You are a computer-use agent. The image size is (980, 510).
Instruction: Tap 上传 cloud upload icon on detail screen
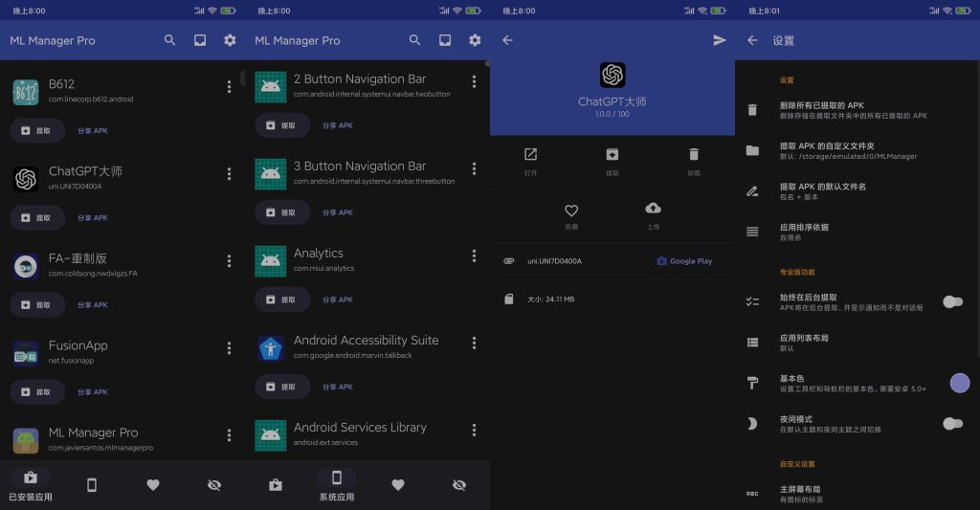click(653, 208)
